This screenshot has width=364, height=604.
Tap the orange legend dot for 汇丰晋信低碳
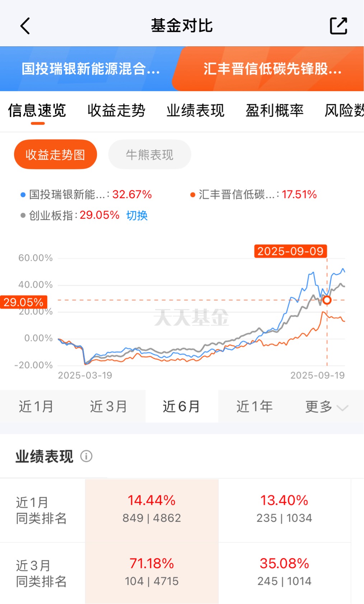193,195
